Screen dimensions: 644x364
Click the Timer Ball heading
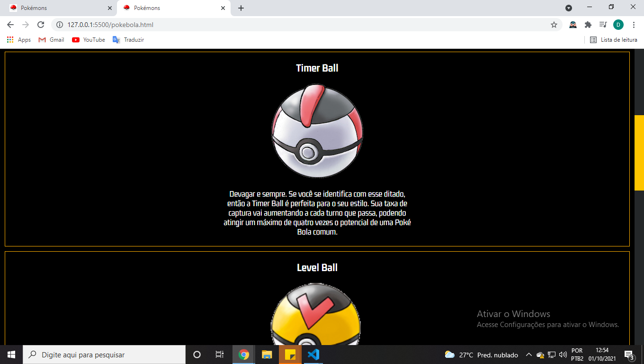click(x=317, y=68)
